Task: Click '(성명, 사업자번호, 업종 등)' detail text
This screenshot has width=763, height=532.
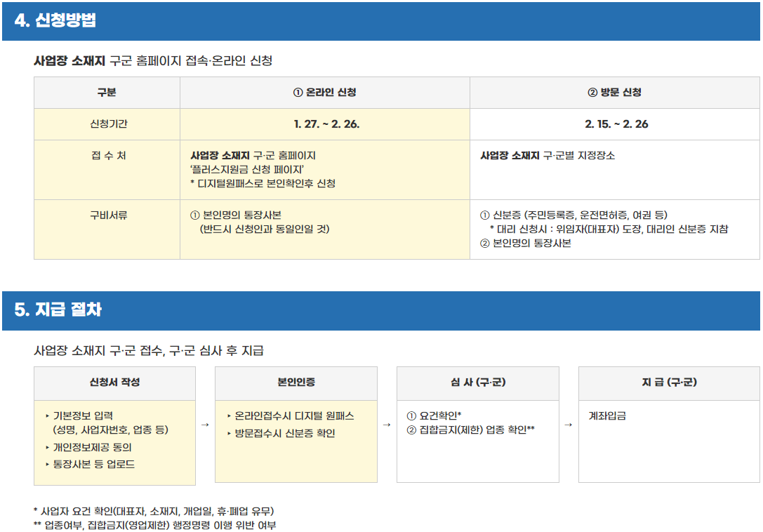Action: [x=110, y=430]
